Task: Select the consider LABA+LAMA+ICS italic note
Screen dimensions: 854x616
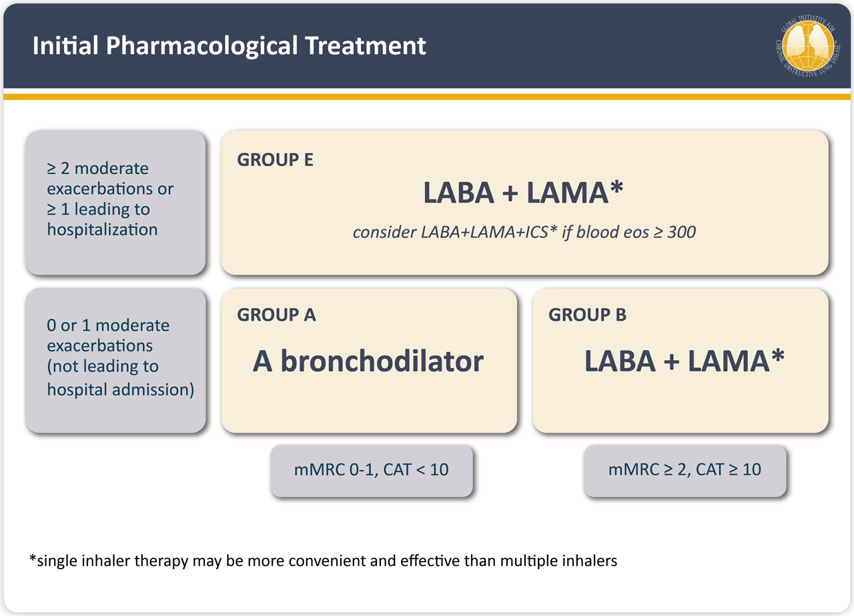Action: click(x=524, y=233)
